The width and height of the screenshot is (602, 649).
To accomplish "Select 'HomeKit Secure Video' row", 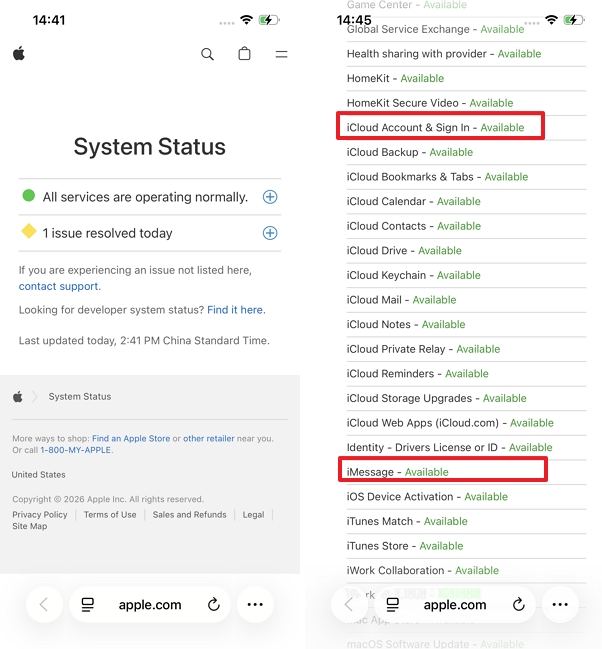I will (x=467, y=103).
